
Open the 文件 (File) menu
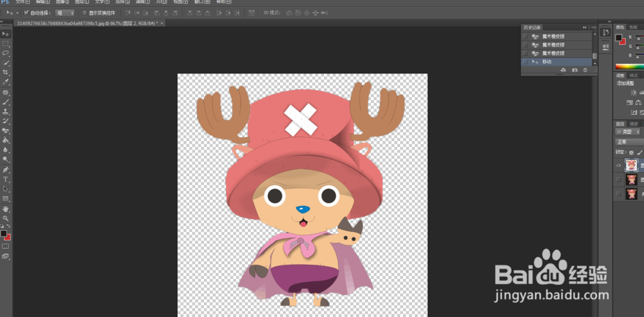click(23, 2)
